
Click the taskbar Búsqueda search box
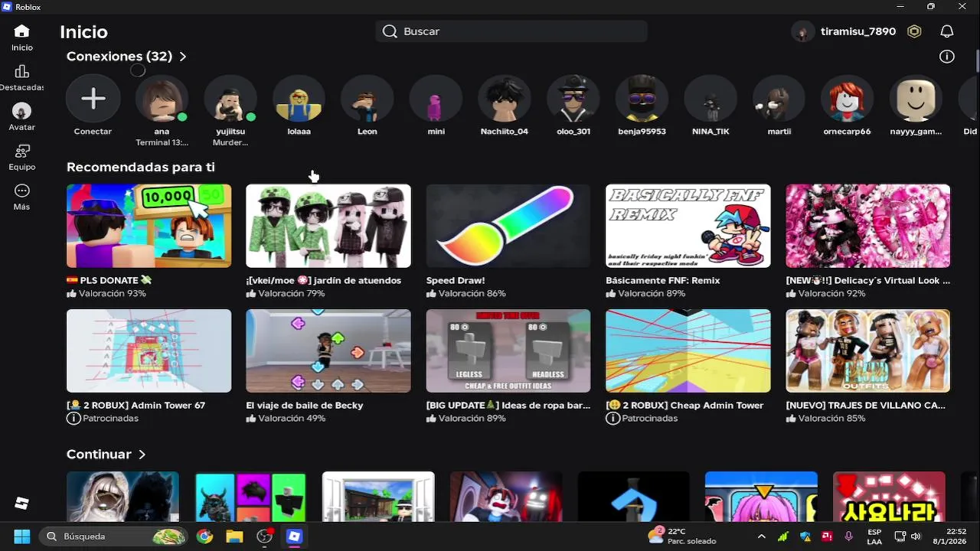click(x=114, y=536)
